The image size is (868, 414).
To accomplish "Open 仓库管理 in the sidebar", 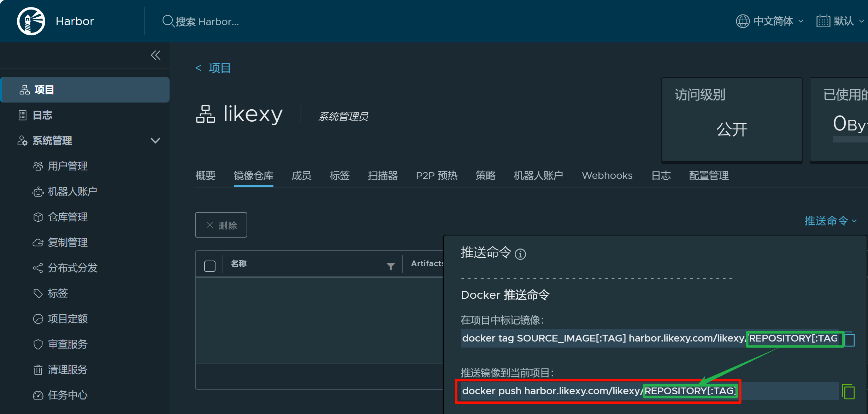I will 67,217.
